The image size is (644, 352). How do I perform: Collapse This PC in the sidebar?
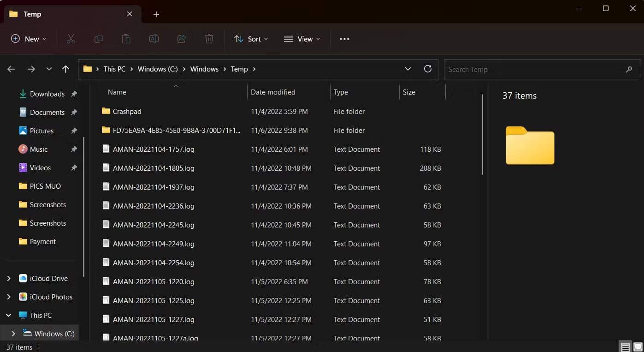(x=8, y=315)
